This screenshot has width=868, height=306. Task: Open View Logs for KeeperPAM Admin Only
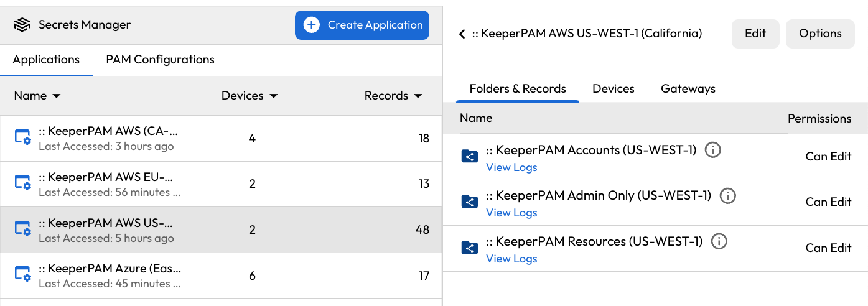(511, 213)
